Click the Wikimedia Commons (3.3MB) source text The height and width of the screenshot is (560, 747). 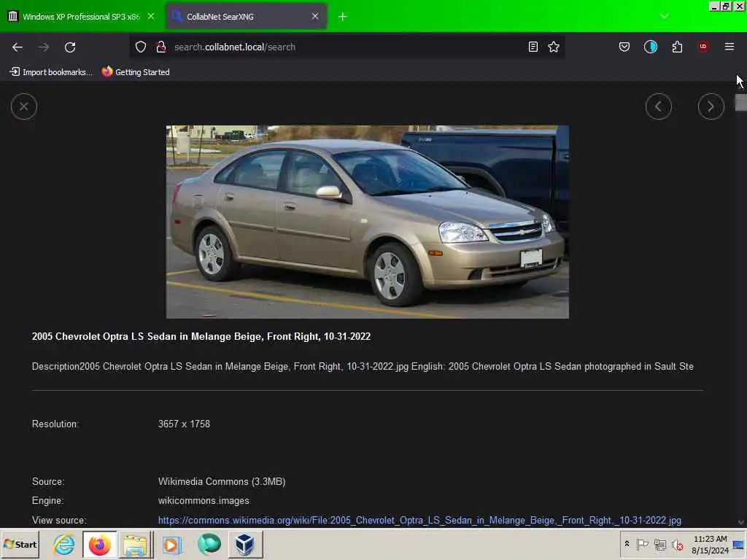click(x=222, y=481)
